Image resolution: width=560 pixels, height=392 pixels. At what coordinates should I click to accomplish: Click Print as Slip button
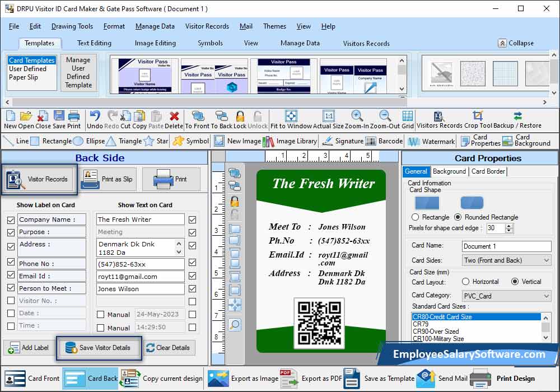[108, 179]
